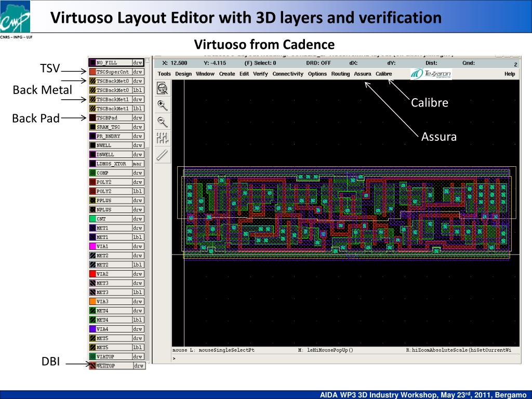Click the Stretch tool icon above ruler

[163, 138]
